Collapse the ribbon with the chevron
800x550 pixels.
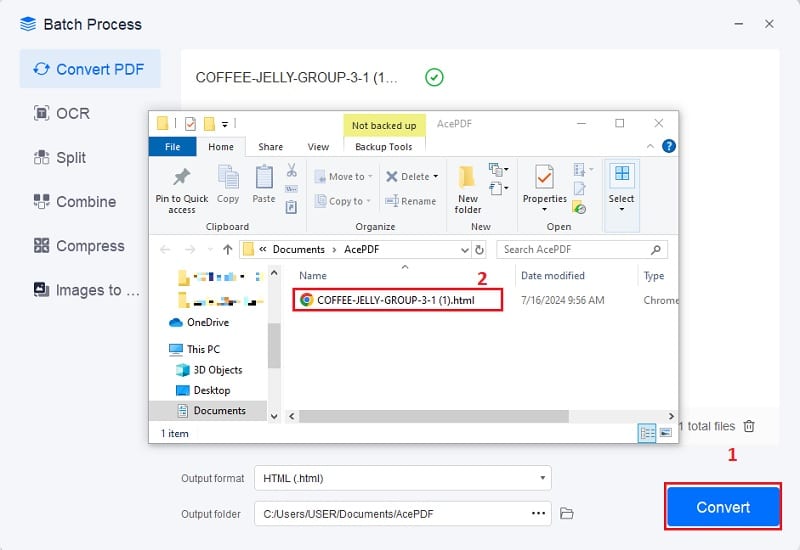[650, 146]
